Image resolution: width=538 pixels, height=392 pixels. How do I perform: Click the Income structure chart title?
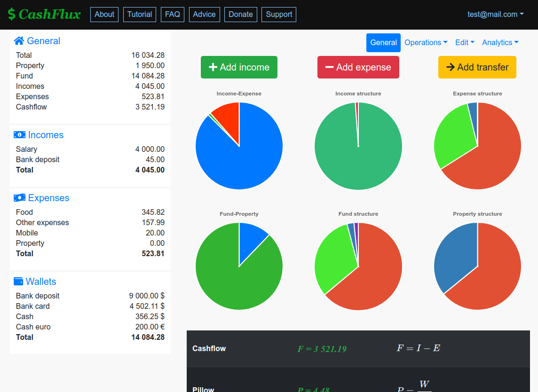pyautogui.click(x=358, y=94)
